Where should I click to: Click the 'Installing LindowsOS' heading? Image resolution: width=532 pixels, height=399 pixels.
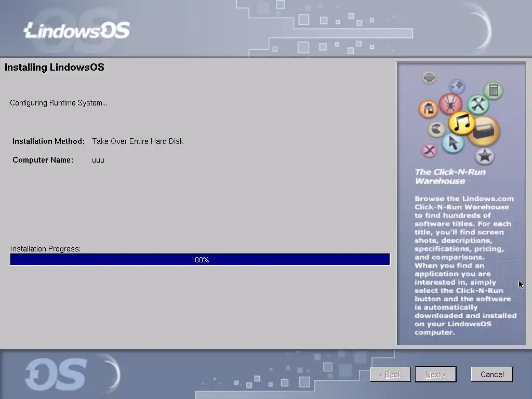(x=54, y=67)
